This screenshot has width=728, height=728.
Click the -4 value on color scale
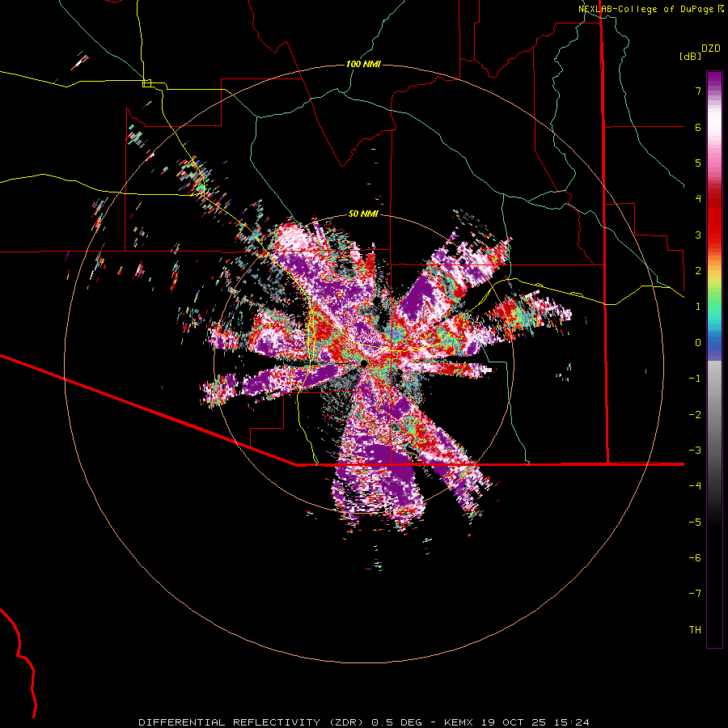[x=695, y=486]
